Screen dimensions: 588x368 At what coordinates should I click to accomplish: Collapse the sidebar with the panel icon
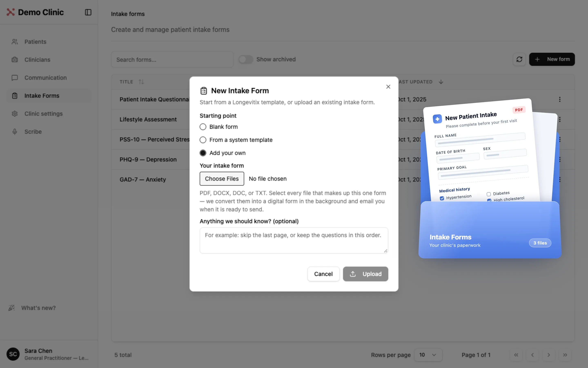click(x=88, y=12)
